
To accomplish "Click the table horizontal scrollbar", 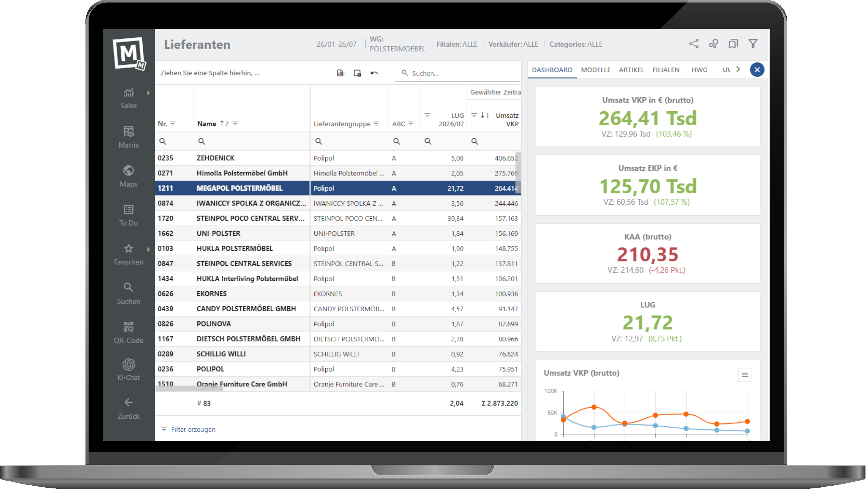I will (x=189, y=389).
